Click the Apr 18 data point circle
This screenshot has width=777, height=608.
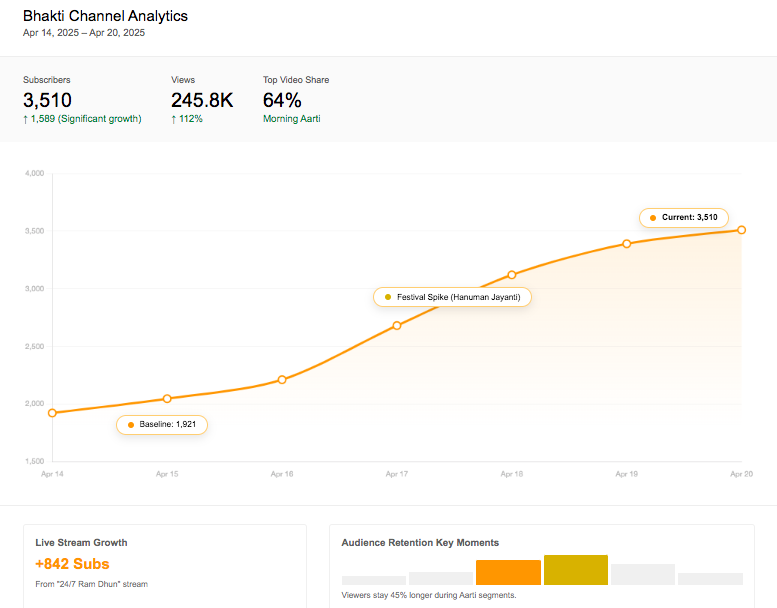512,275
